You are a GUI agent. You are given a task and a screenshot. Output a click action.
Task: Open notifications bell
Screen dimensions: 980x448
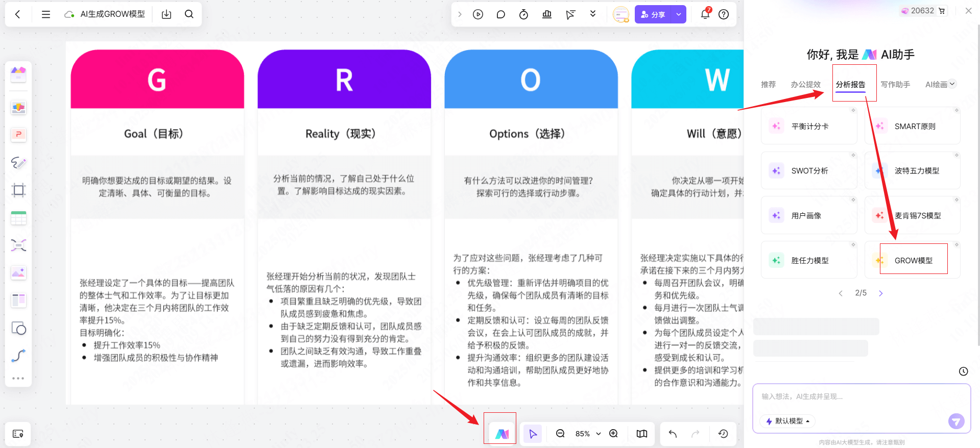coord(705,14)
